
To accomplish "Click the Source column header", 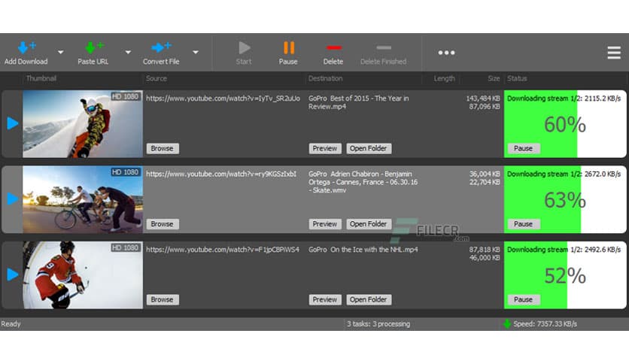I will [x=156, y=78].
